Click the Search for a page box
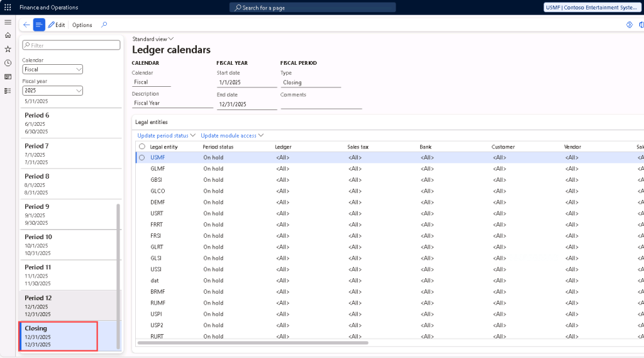The height and width of the screenshot is (358, 644). (313, 8)
